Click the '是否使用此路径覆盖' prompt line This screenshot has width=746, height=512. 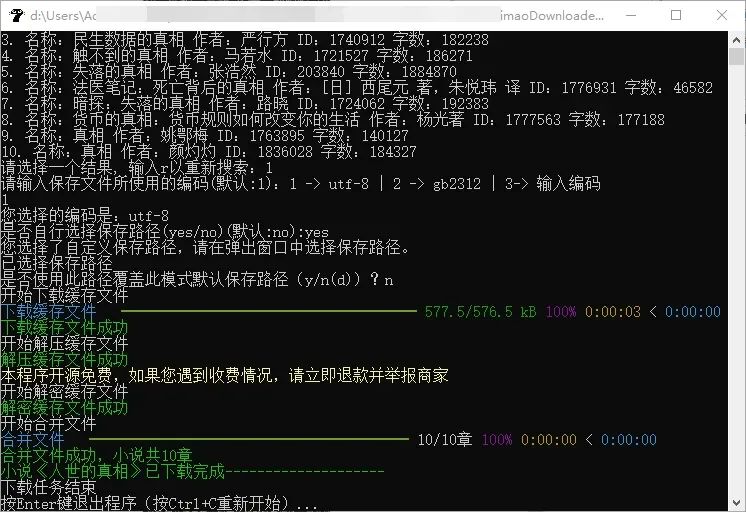[x=197, y=279]
